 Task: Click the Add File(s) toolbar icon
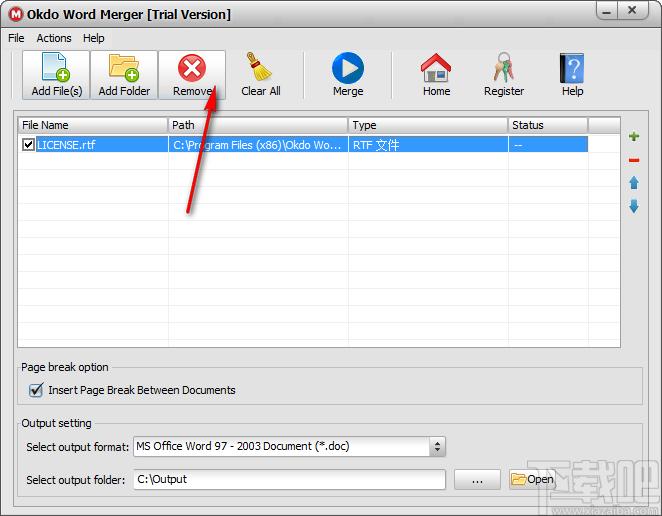click(56, 75)
